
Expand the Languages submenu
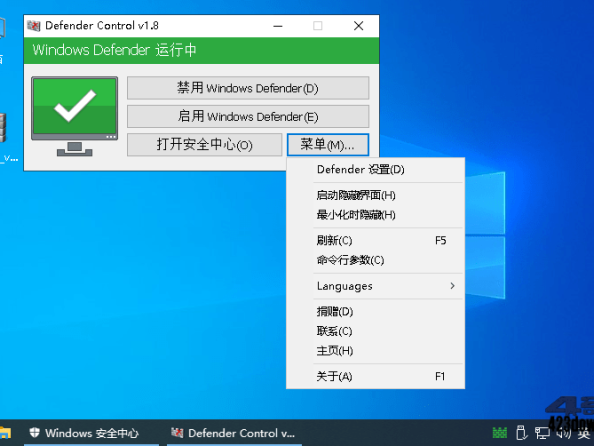pyautogui.click(x=375, y=286)
